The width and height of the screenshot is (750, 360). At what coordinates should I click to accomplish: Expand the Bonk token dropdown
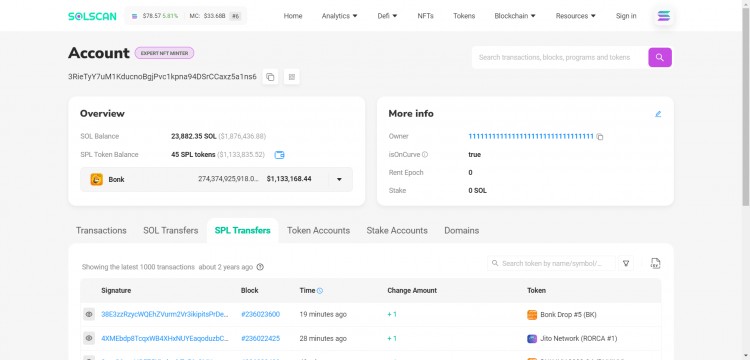pyautogui.click(x=339, y=180)
